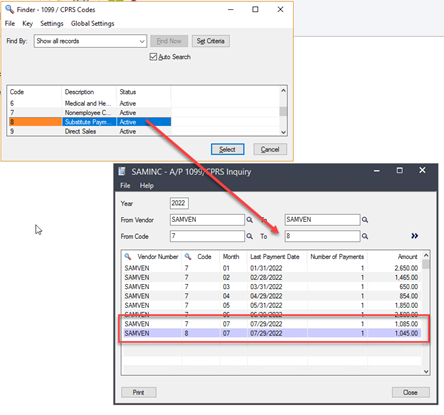The image size is (444, 415).
Task: Open the Settings menu in Finder
Action: [52, 23]
